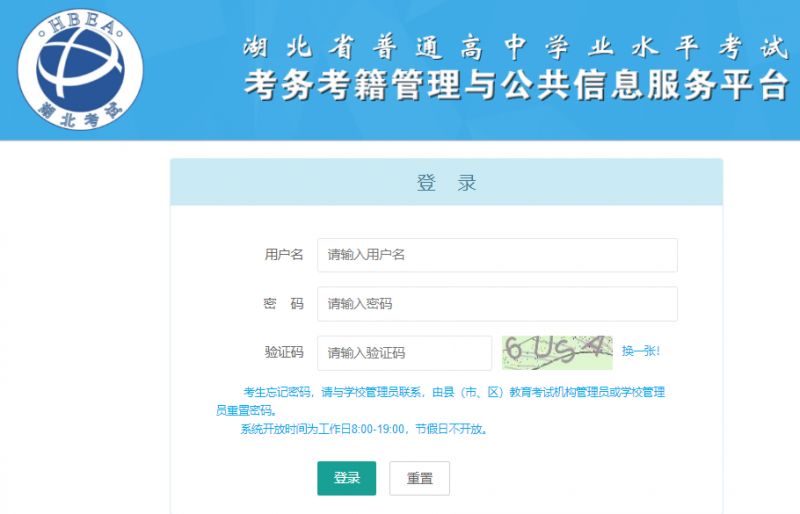Click the captcha image to refresh
800x514 pixels.
(557, 352)
